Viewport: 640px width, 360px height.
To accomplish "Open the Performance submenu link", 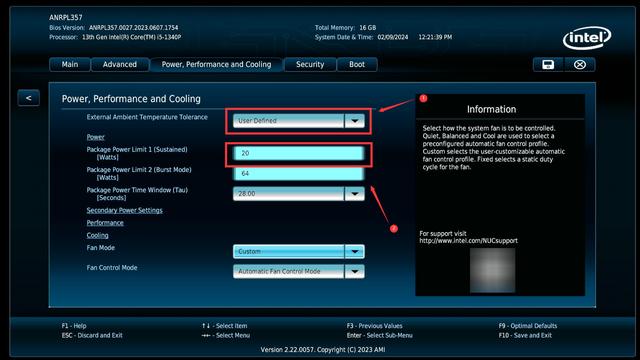I will tap(105, 223).
